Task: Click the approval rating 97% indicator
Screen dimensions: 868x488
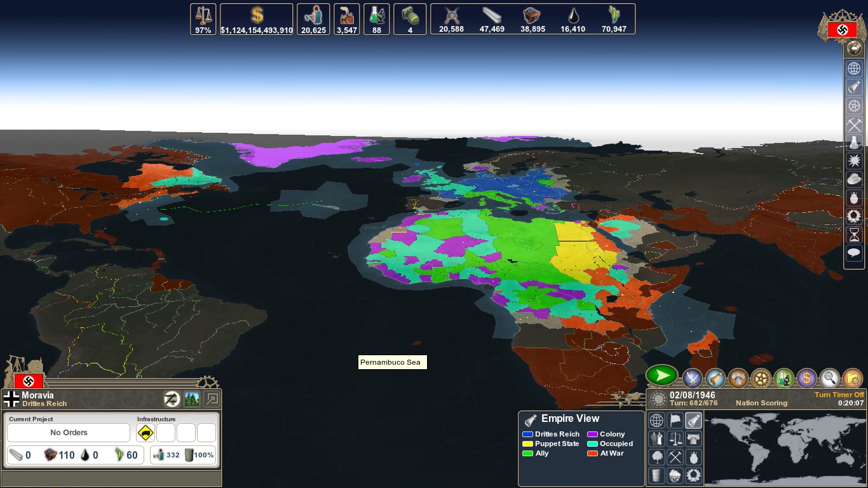Action: click(203, 19)
